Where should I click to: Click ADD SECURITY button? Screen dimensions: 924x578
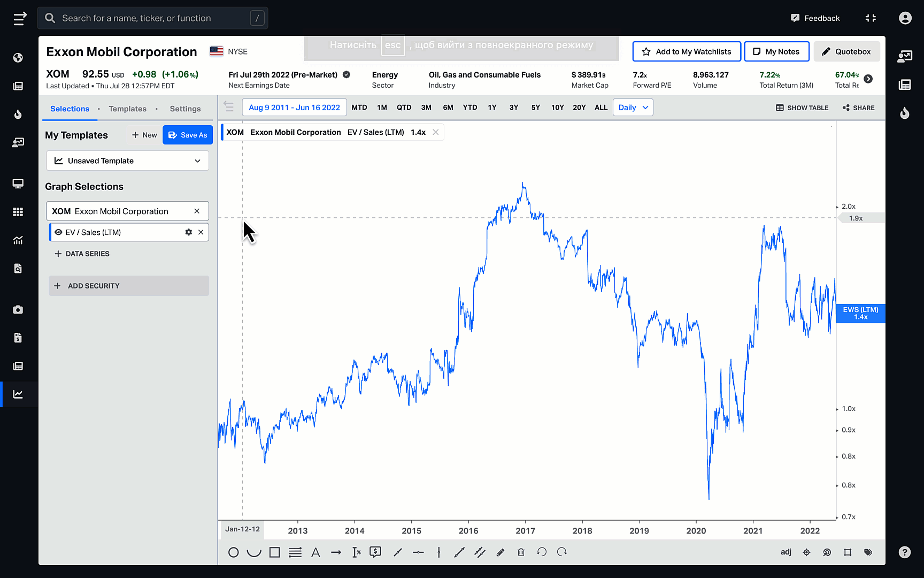(129, 286)
